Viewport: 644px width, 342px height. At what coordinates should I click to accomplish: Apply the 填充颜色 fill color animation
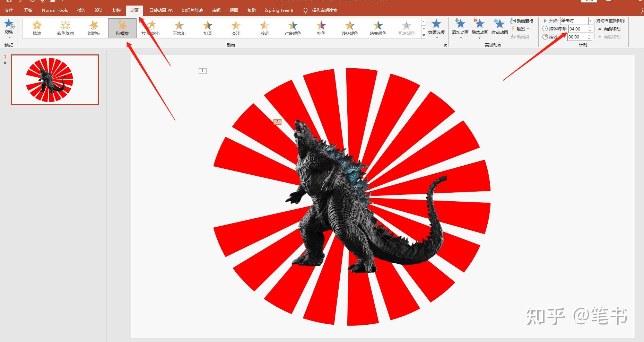(x=378, y=28)
